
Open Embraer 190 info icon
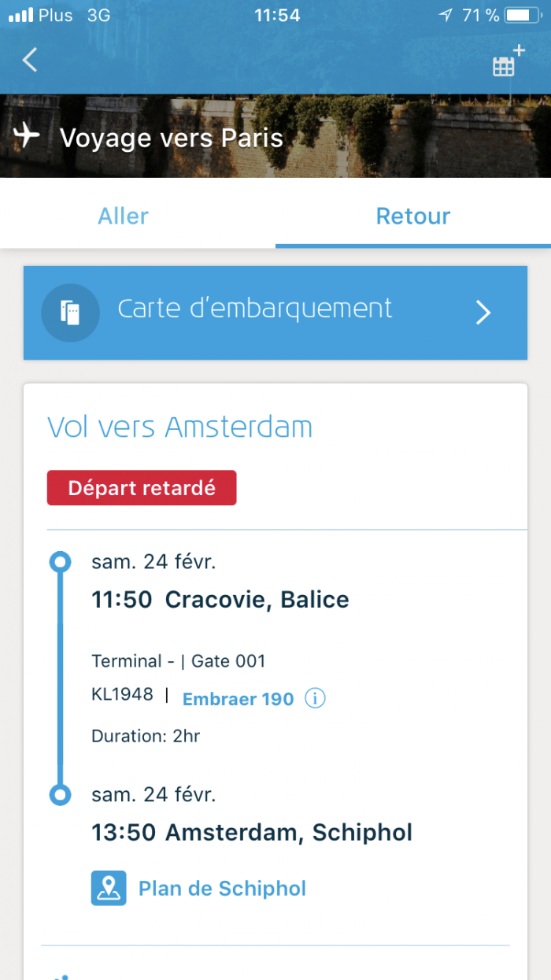315,698
